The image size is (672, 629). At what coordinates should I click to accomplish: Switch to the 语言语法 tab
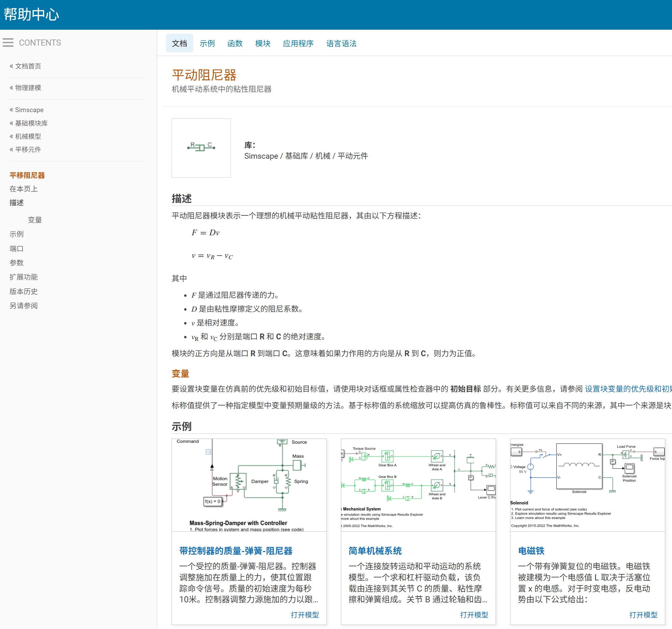[x=342, y=43]
